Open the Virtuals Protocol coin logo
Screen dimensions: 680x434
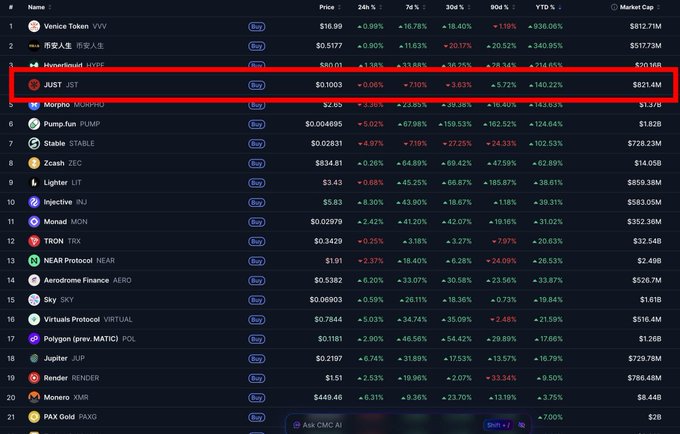click(x=34, y=320)
